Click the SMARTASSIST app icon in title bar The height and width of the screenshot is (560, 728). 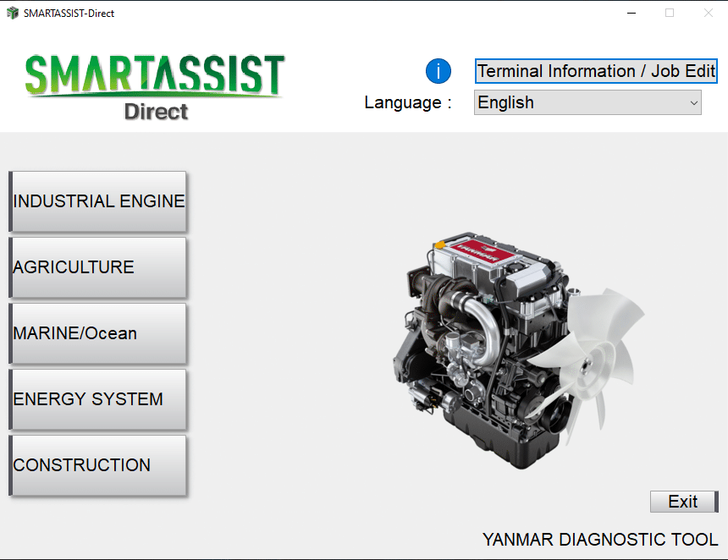pos(13,13)
